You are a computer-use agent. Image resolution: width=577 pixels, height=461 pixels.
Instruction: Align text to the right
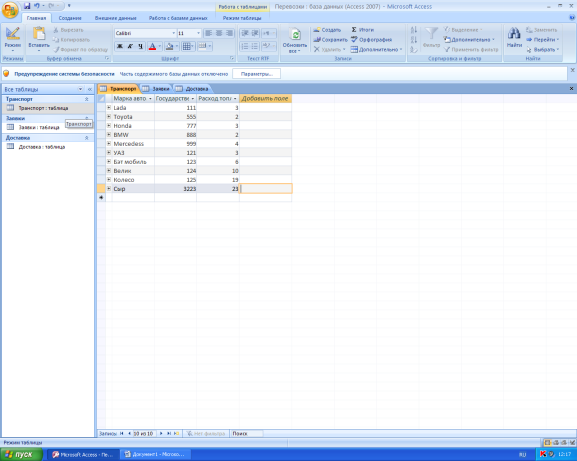229,33
